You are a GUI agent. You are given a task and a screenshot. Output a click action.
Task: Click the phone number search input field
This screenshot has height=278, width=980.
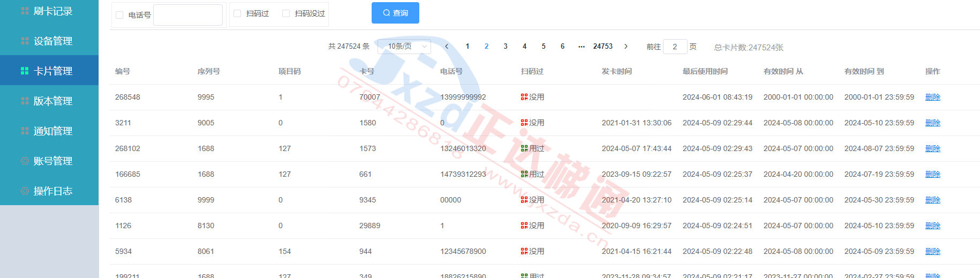click(x=188, y=15)
